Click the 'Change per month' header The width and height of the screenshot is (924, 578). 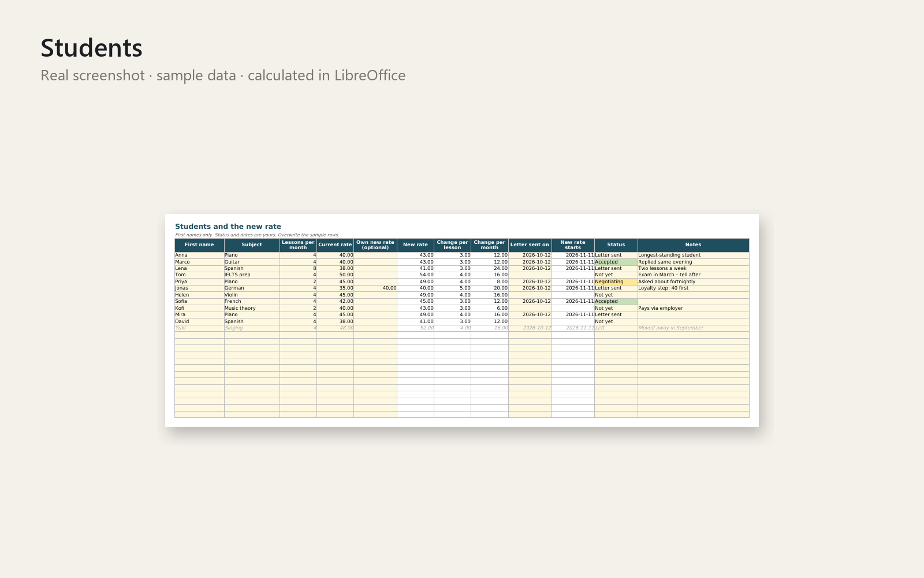pos(490,245)
